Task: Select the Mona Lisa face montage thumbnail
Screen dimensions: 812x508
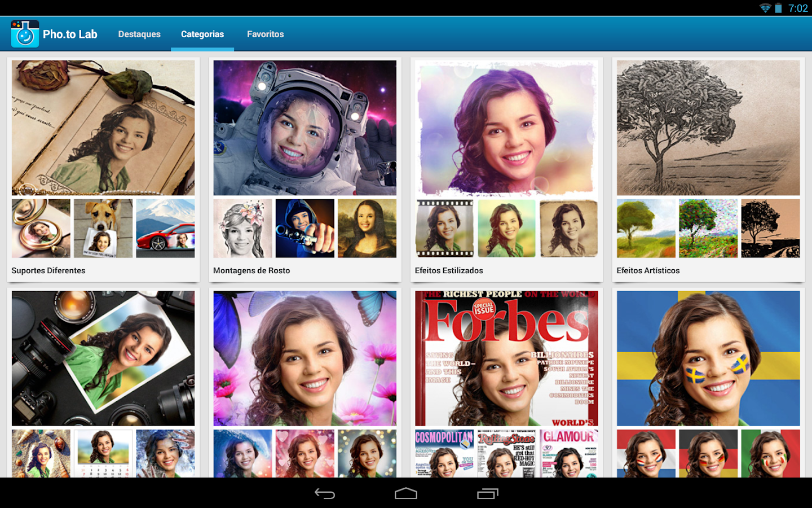Action: (x=367, y=228)
